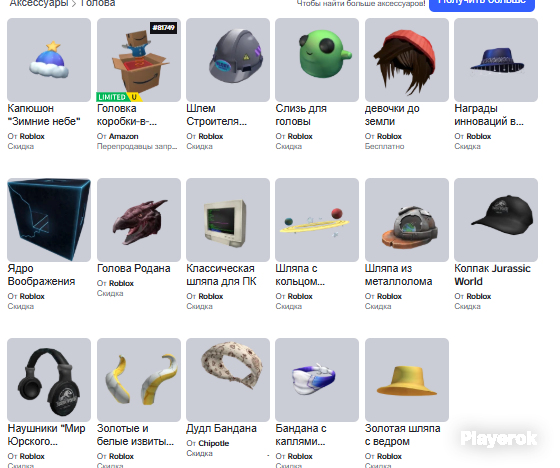Click Roblox creator under девочки до земли

point(389,136)
